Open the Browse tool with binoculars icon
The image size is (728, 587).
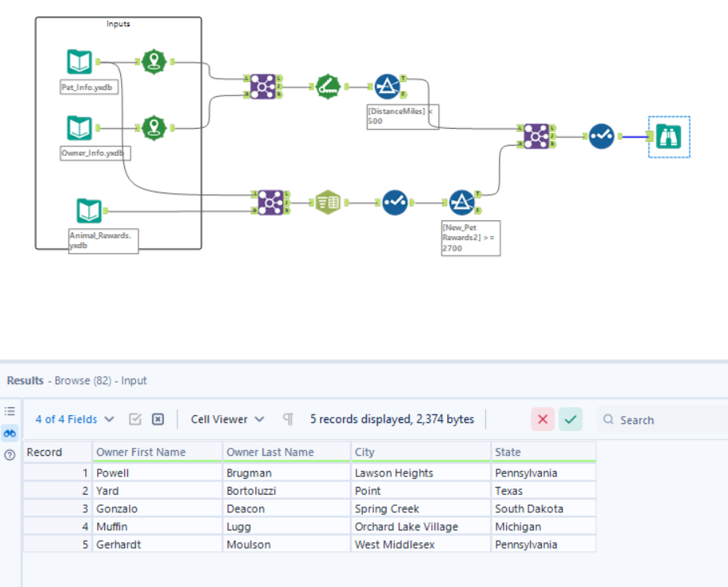click(668, 137)
